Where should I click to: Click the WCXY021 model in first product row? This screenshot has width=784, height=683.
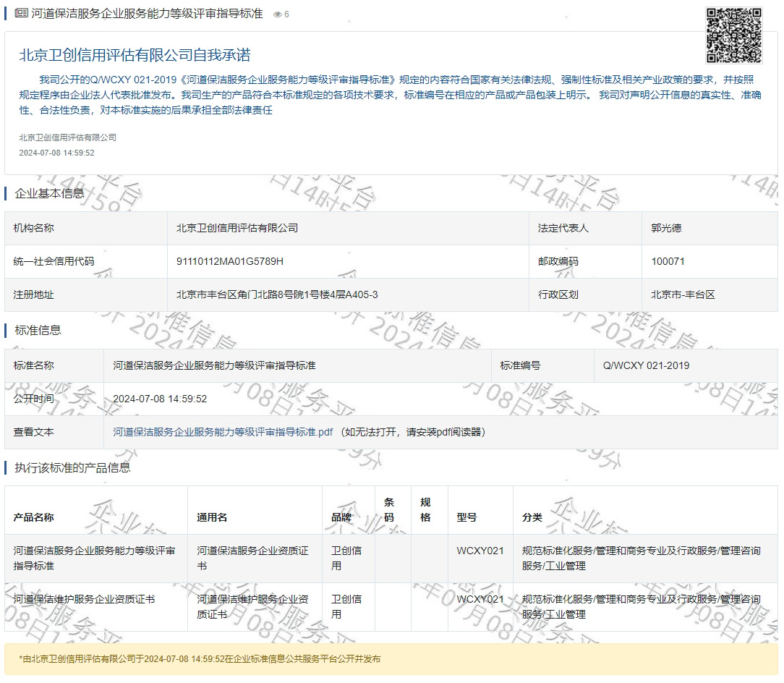pyautogui.click(x=480, y=551)
